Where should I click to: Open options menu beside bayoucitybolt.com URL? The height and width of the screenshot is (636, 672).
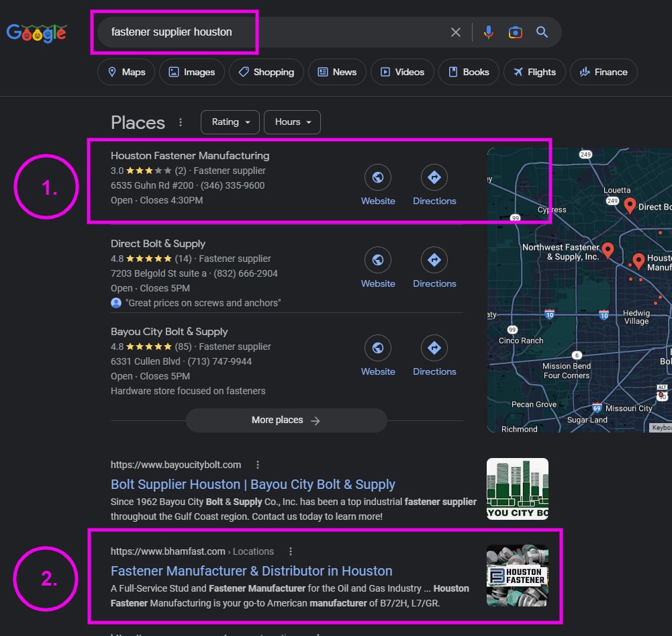pos(258,465)
